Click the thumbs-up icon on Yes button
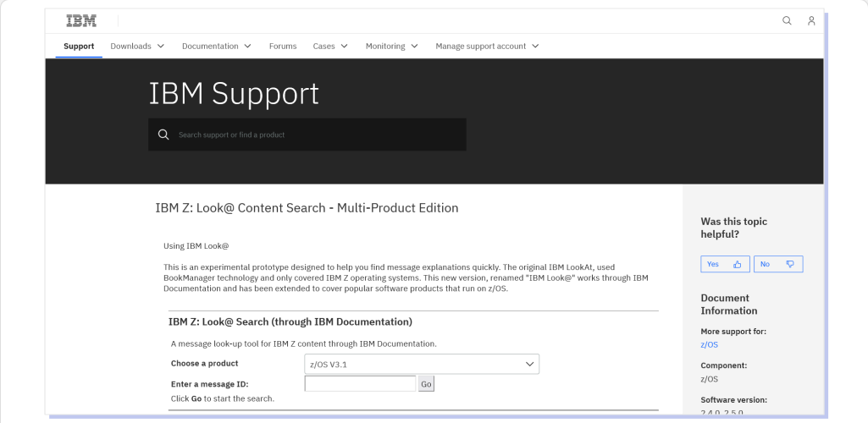 click(737, 264)
